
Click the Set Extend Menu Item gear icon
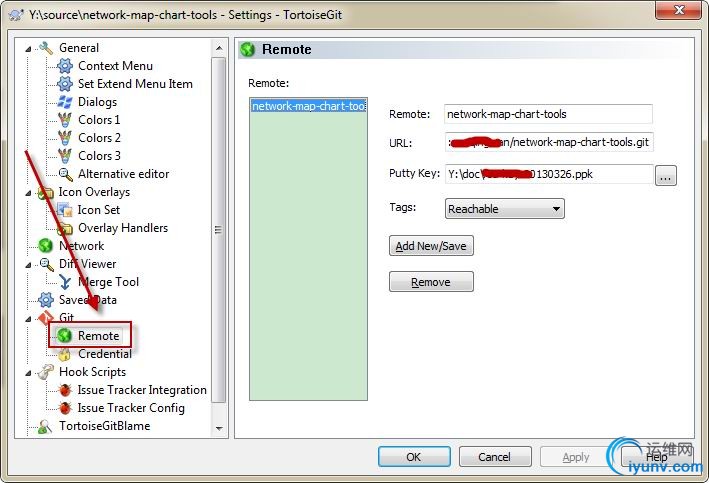click(x=65, y=84)
